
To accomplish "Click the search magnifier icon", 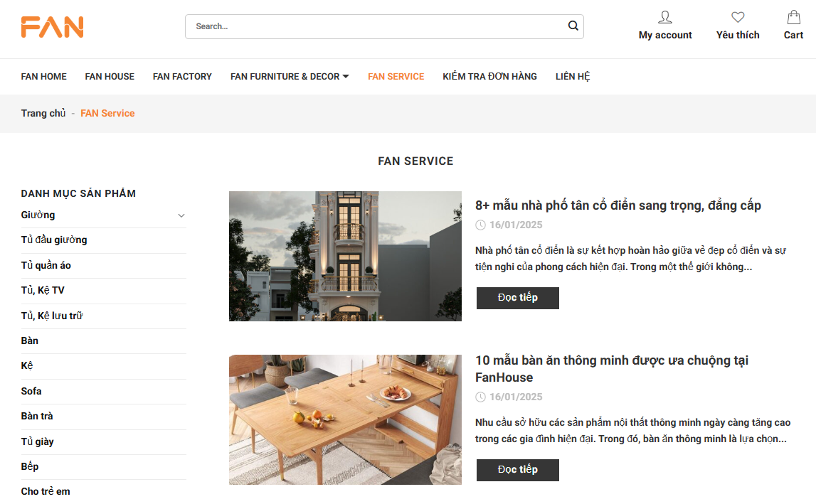I will pos(573,26).
